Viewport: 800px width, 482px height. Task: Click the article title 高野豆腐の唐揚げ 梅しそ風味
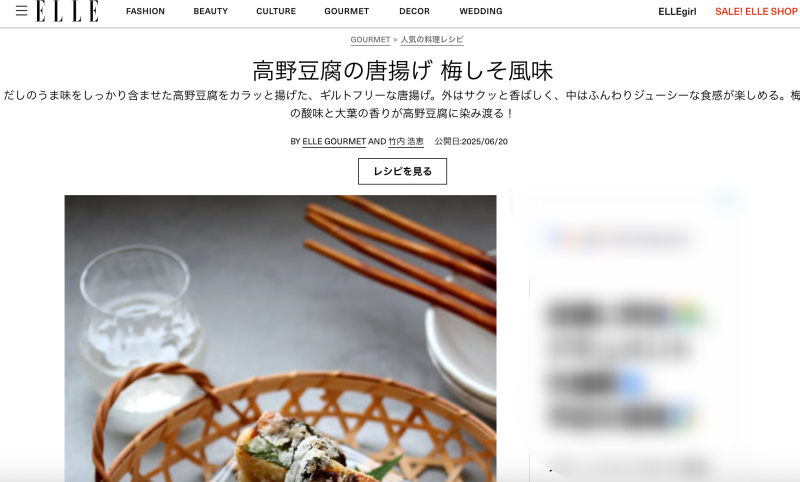(x=403, y=71)
